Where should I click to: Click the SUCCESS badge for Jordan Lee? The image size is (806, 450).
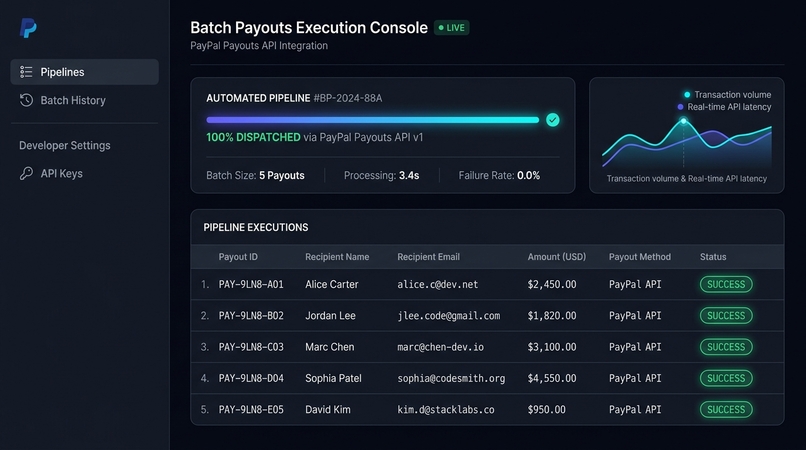[x=726, y=316]
